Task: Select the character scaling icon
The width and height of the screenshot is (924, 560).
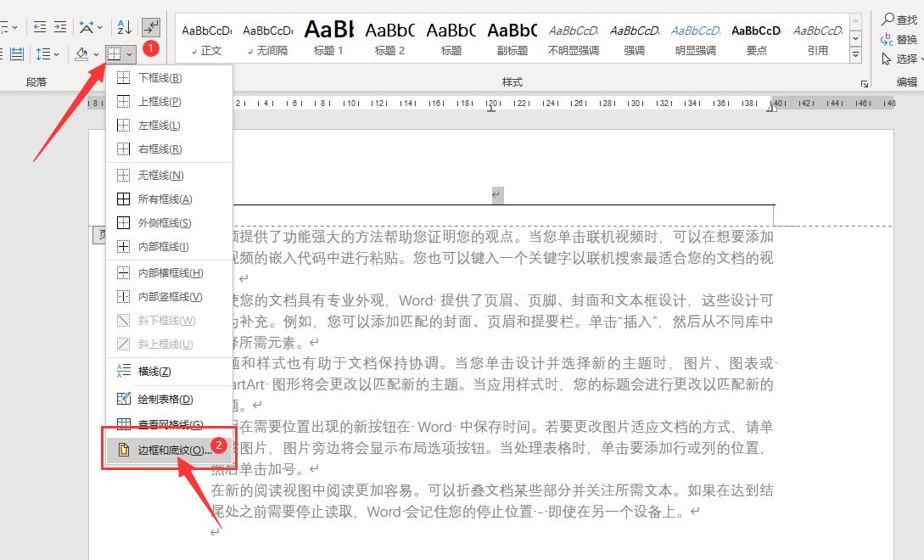Action: [86, 25]
